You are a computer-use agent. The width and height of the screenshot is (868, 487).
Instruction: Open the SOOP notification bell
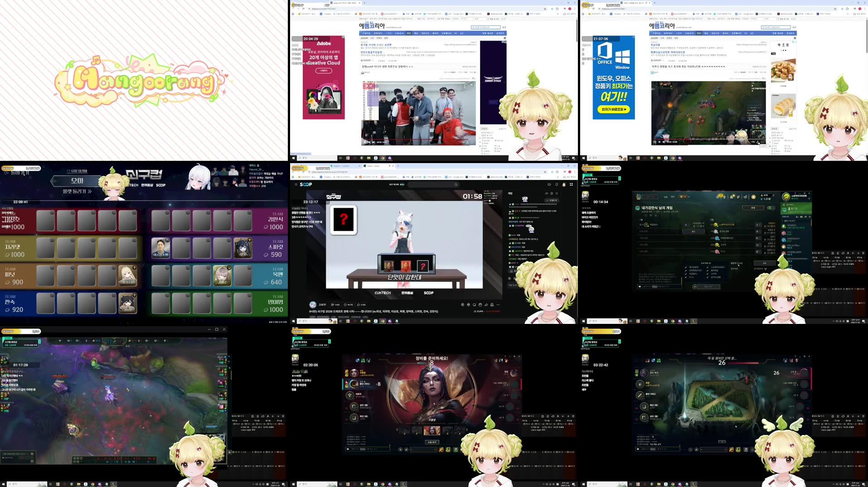pos(557,184)
